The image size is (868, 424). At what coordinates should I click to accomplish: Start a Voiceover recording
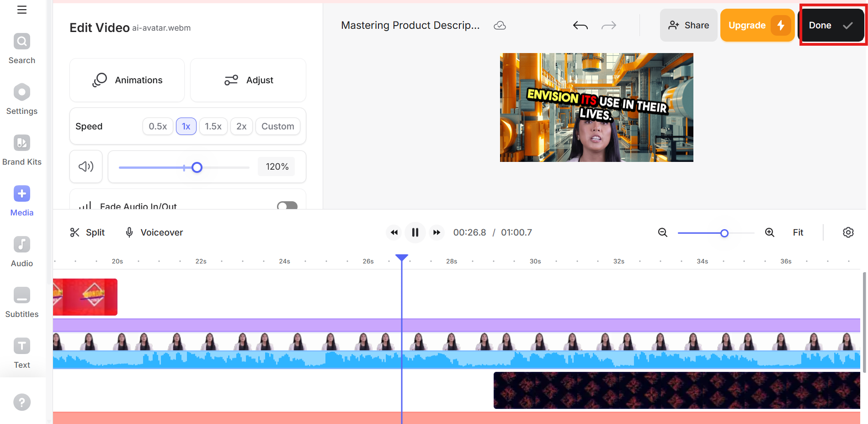tap(154, 232)
